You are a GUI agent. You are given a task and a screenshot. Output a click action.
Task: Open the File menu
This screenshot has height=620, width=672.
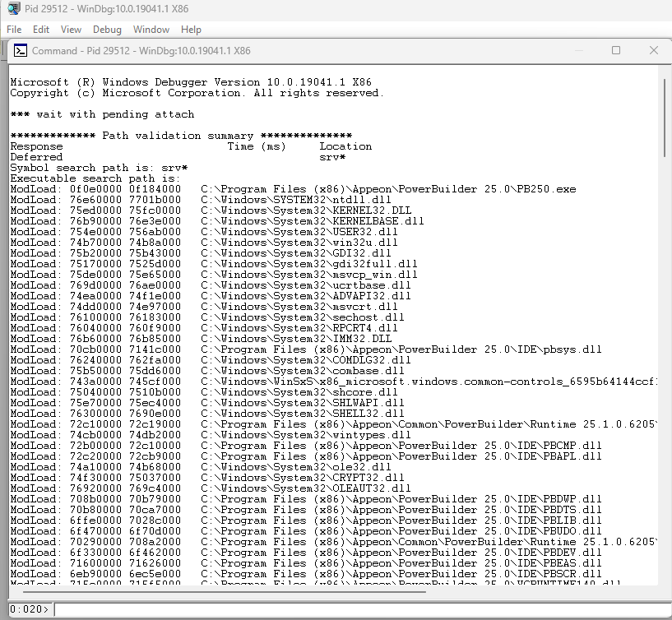click(x=14, y=30)
